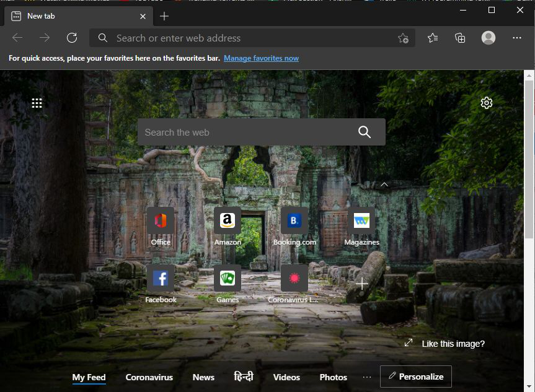Screen dimensions: 535x392
Task: Switch to the Hindi feed tab
Action: [x=244, y=377]
